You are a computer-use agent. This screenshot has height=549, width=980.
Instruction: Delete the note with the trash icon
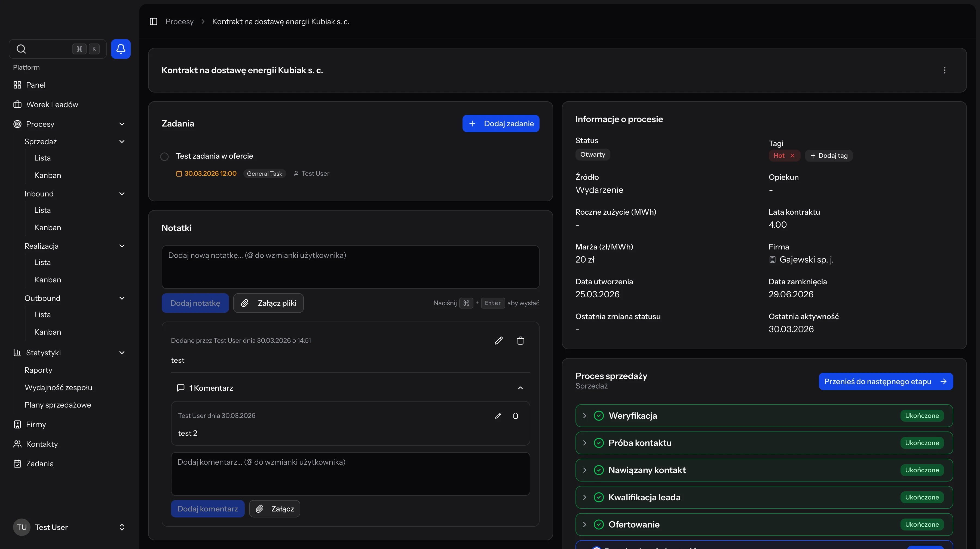(x=520, y=341)
